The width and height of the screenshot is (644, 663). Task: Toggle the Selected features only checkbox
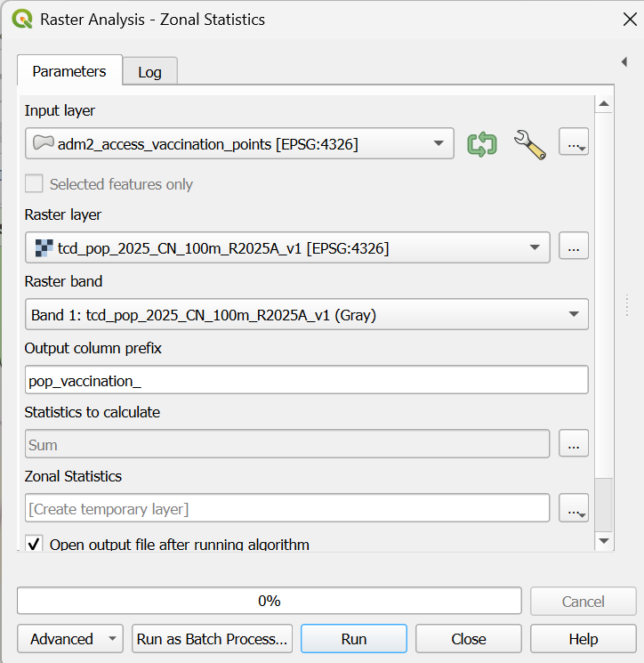coord(34,184)
